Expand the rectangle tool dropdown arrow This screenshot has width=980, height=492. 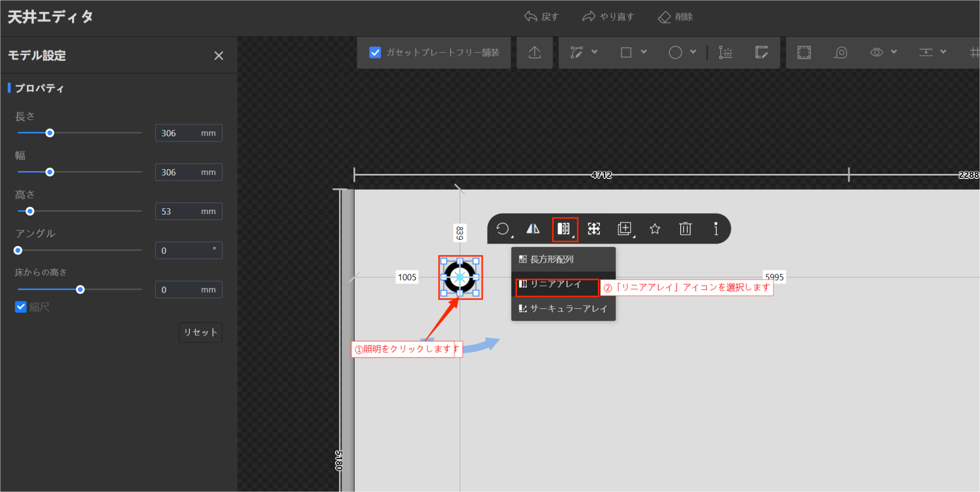click(x=644, y=51)
